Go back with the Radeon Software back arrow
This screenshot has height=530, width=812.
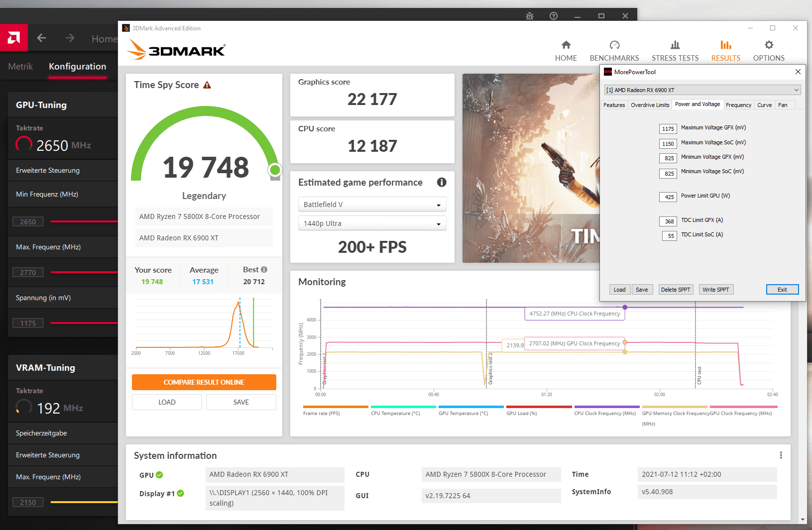pyautogui.click(x=42, y=38)
